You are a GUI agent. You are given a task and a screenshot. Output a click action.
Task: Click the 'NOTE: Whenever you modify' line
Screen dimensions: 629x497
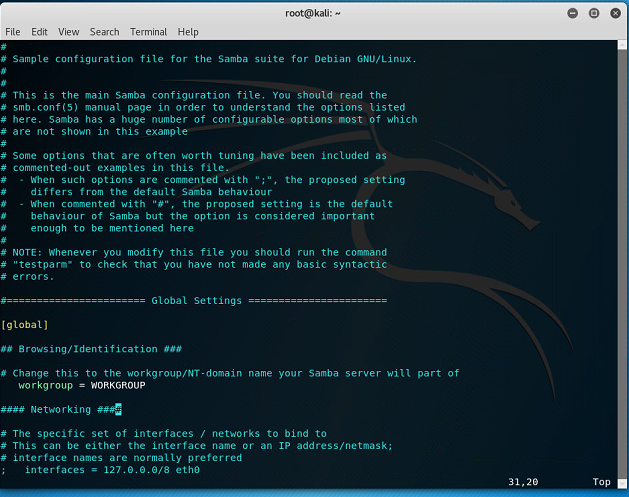194,252
